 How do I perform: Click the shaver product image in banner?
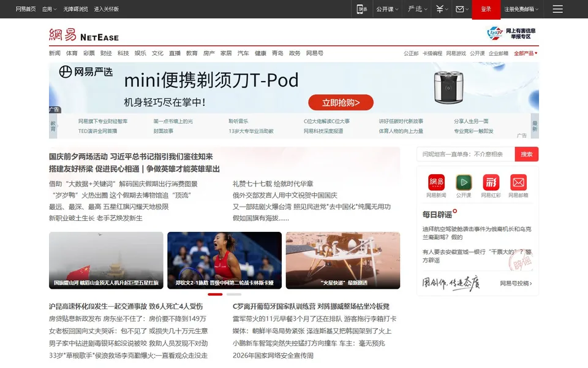click(x=448, y=87)
